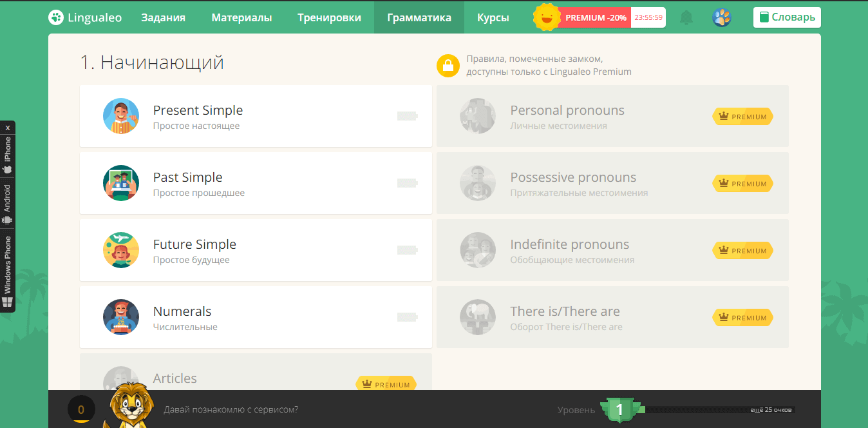This screenshot has width=868, height=428.
Task: Switch to the Тренировки section
Action: 329,17
